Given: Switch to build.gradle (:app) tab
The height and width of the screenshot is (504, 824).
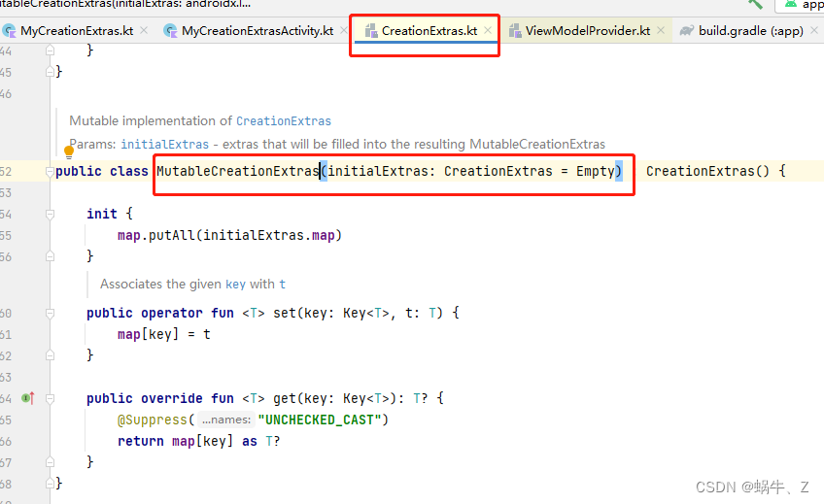Looking at the screenshot, I should 750,31.
